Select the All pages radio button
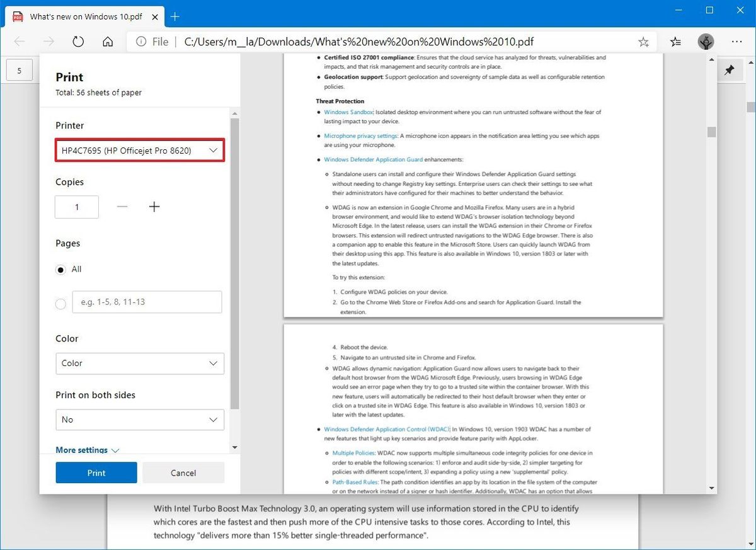Viewport: 756px width, 550px height. pyautogui.click(x=60, y=269)
